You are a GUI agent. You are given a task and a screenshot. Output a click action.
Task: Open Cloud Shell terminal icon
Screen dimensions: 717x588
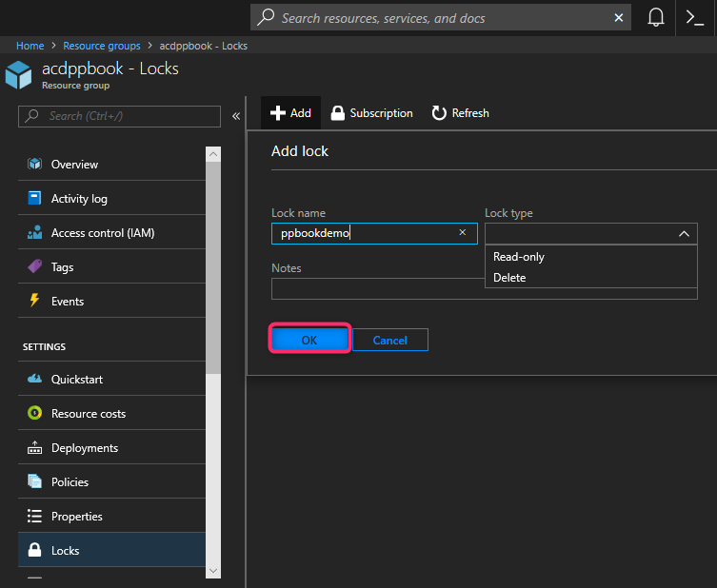pos(695,17)
